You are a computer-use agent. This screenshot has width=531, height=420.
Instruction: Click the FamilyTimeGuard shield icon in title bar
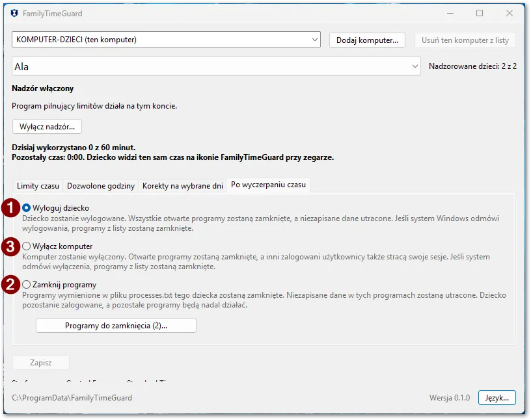point(14,14)
